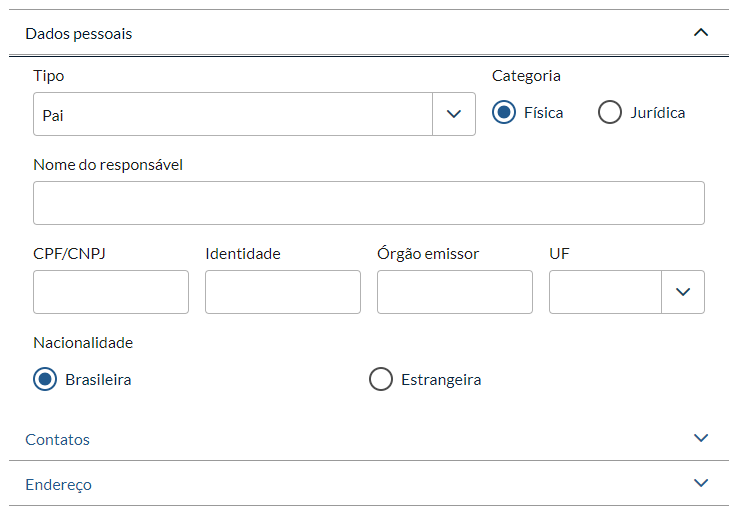The width and height of the screenshot is (740, 513).
Task: Select the Física category radio button
Action: point(504,112)
